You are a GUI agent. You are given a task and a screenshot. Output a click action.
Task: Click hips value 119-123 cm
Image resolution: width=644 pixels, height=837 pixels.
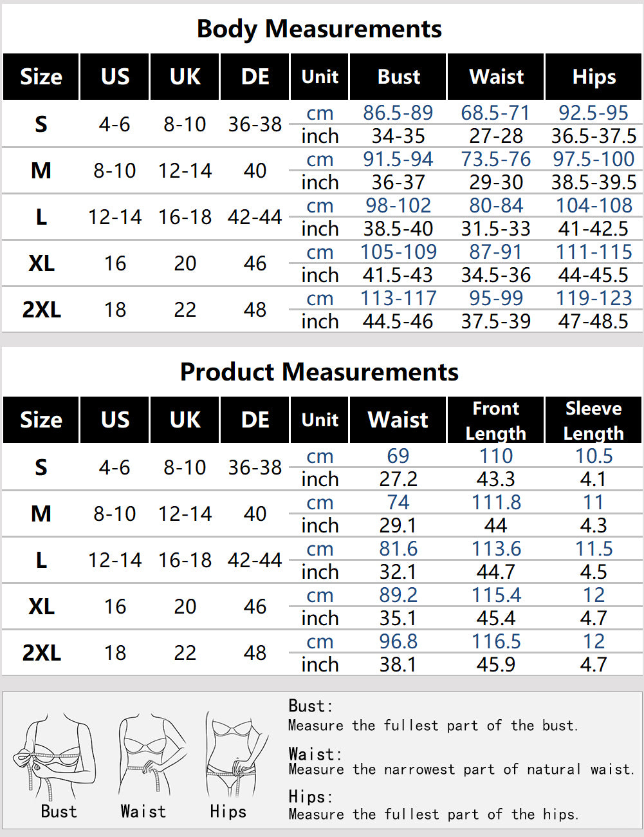[x=594, y=298]
